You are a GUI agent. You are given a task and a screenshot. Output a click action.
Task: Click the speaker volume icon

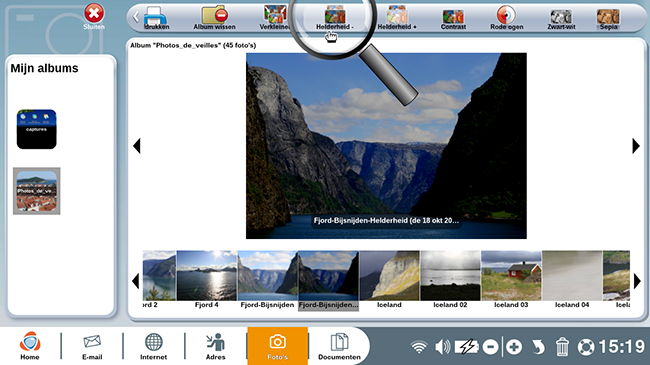point(442,347)
